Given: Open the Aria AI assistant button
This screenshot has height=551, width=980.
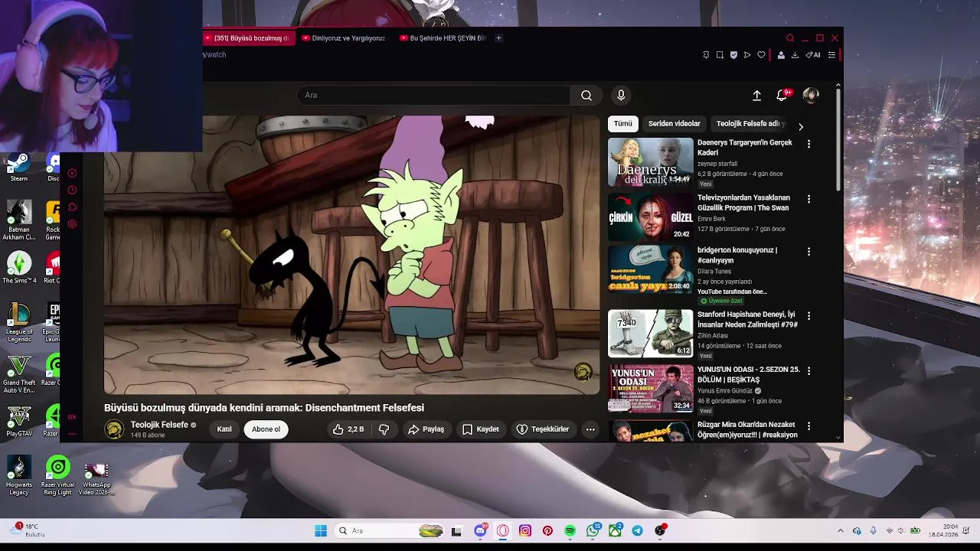Looking at the screenshot, I should tap(813, 55).
